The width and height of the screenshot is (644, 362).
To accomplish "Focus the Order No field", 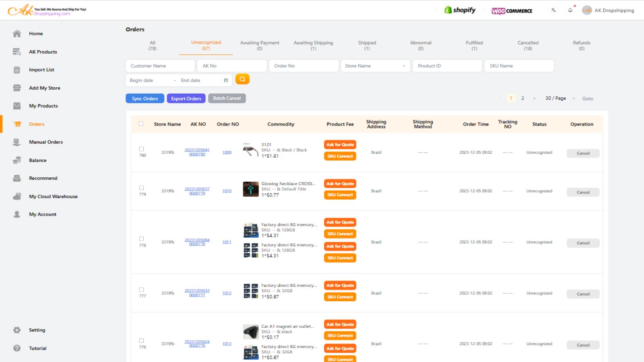I will point(303,66).
